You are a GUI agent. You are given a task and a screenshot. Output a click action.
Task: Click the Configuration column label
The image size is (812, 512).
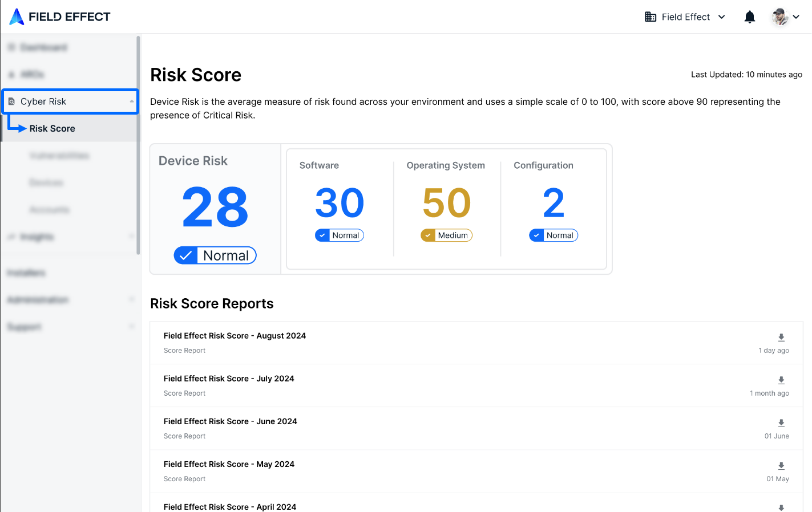click(543, 165)
